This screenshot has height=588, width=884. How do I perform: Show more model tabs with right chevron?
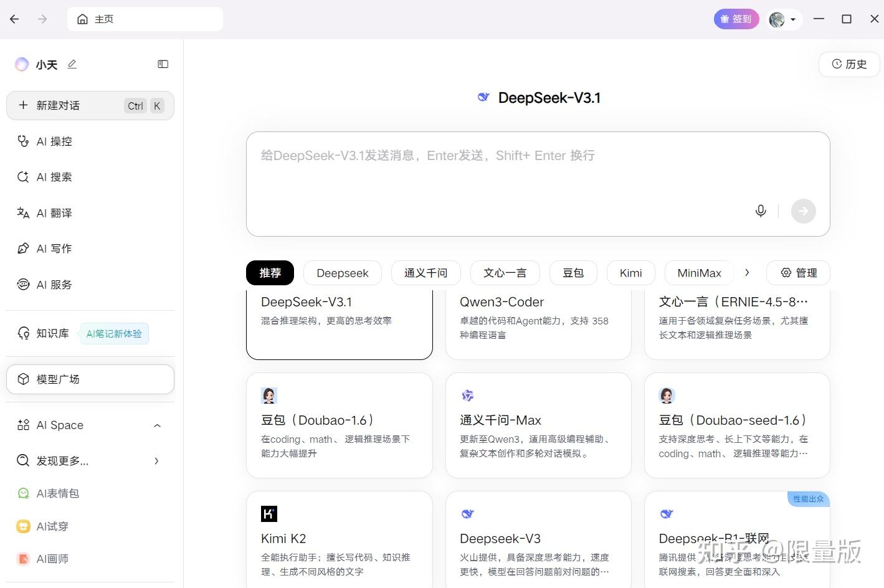point(747,273)
